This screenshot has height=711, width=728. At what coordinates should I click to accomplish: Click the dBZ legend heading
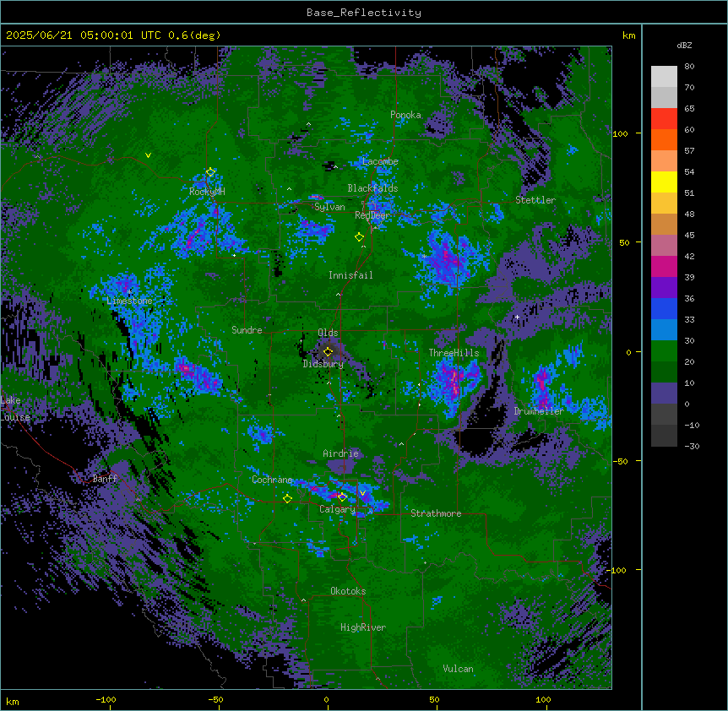tap(684, 46)
